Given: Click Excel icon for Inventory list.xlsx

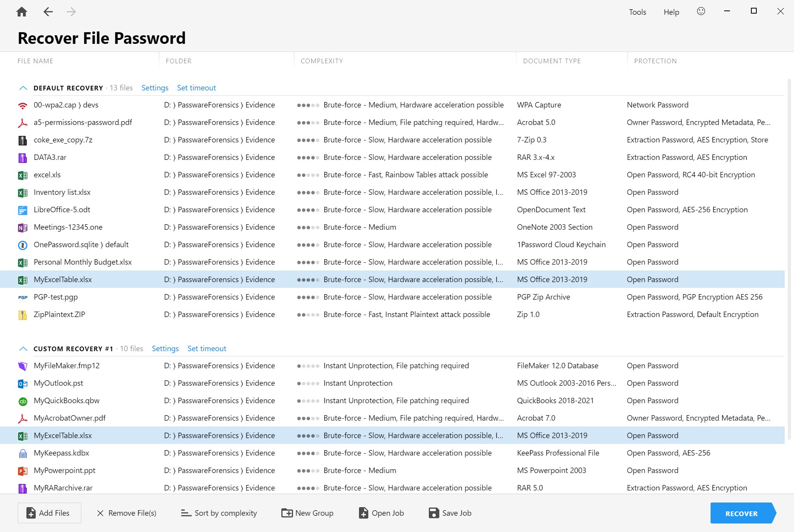Looking at the screenshot, I should (x=23, y=192).
